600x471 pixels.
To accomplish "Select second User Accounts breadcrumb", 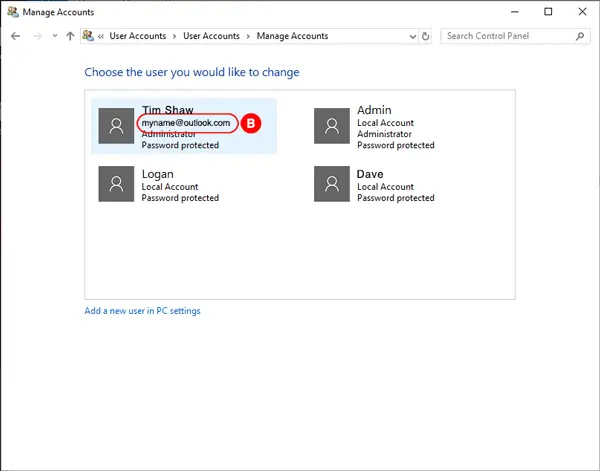I will click(x=211, y=36).
